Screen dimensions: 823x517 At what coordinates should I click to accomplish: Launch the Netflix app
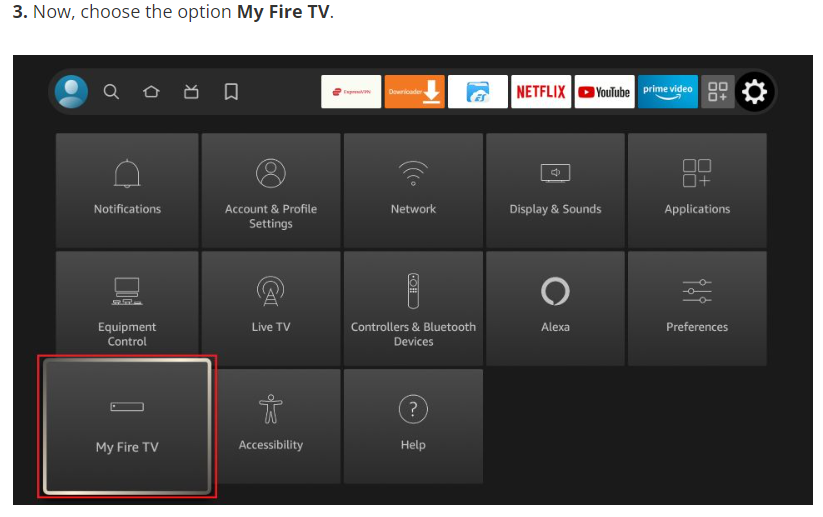[x=541, y=92]
